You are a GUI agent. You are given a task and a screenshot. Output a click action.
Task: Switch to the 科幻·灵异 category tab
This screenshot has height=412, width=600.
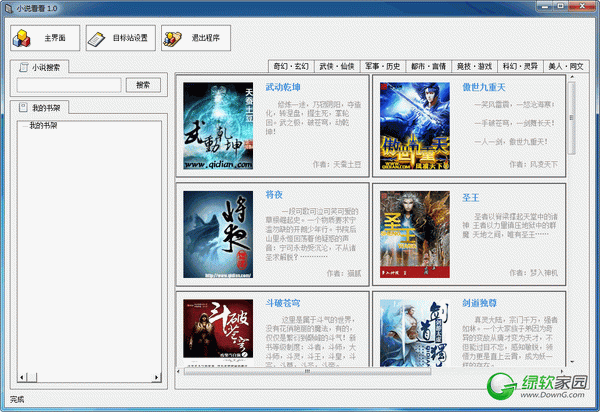tap(520, 66)
